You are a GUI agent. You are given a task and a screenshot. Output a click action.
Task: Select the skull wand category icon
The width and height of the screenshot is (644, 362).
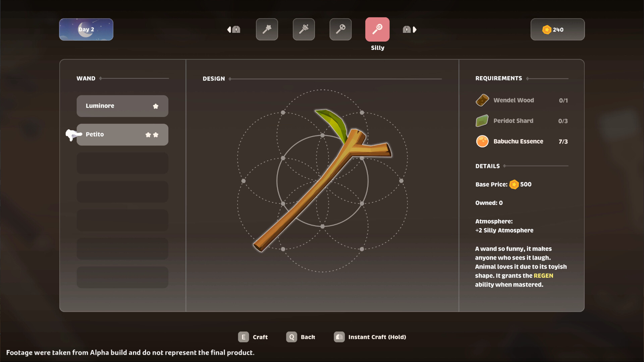pyautogui.click(x=340, y=29)
